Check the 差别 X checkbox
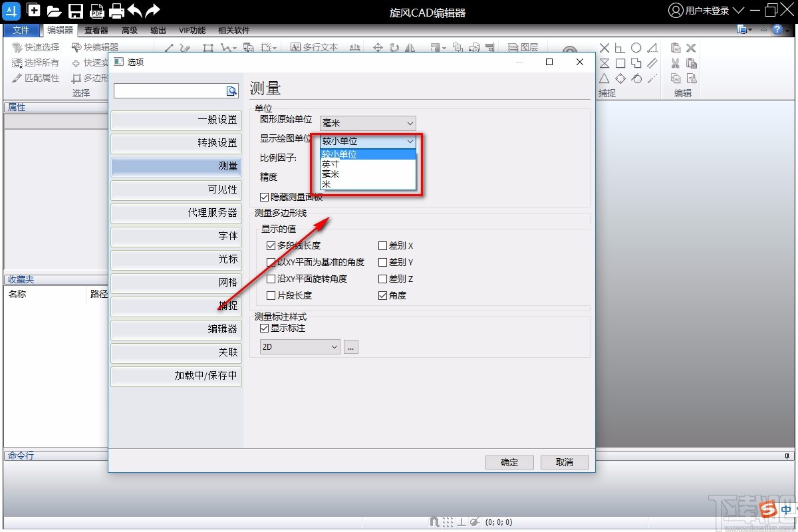798x532 pixels. pyautogui.click(x=383, y=245)
